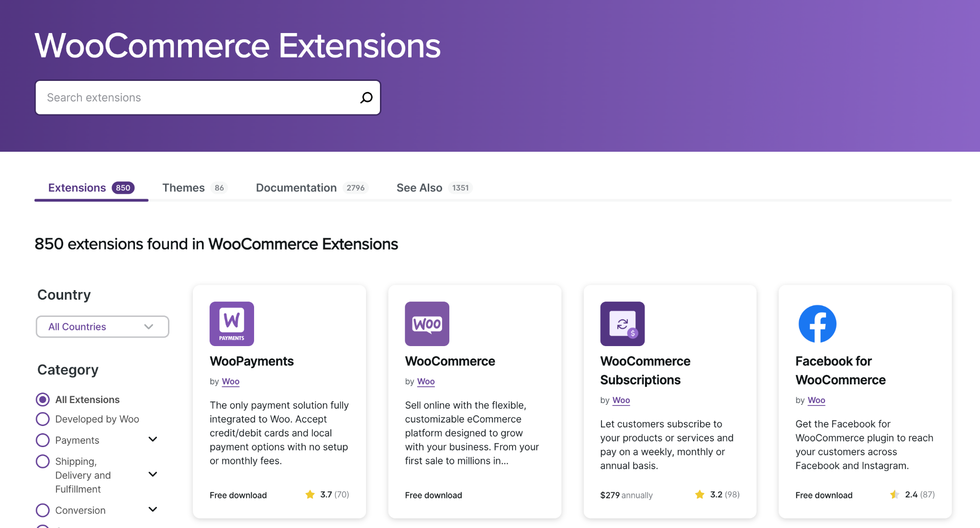Click Free download under Facebook for WooCommerce
The width and height of the screenshot is (980, 528).
824,495
